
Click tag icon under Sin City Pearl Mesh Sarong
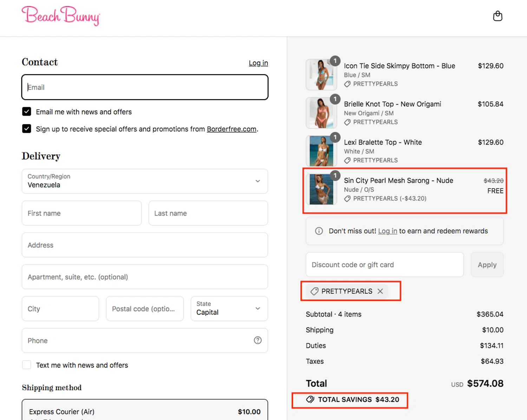click(x=347, y=199)
